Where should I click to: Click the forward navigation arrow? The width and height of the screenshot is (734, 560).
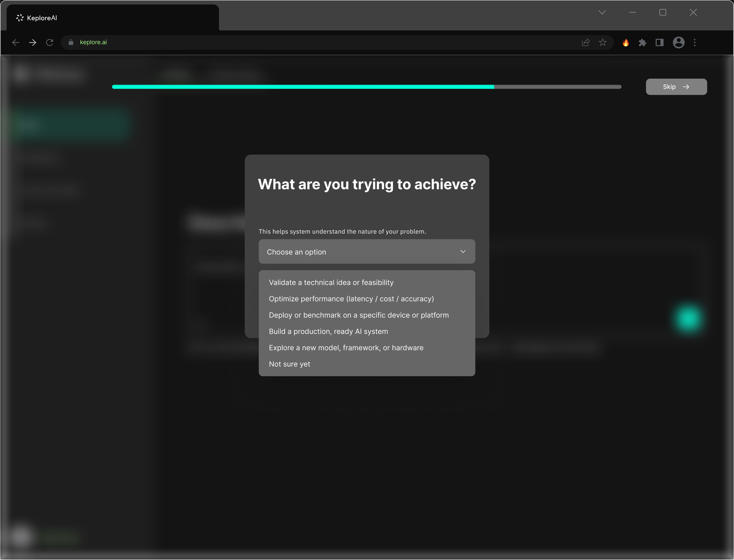[32, 42]
